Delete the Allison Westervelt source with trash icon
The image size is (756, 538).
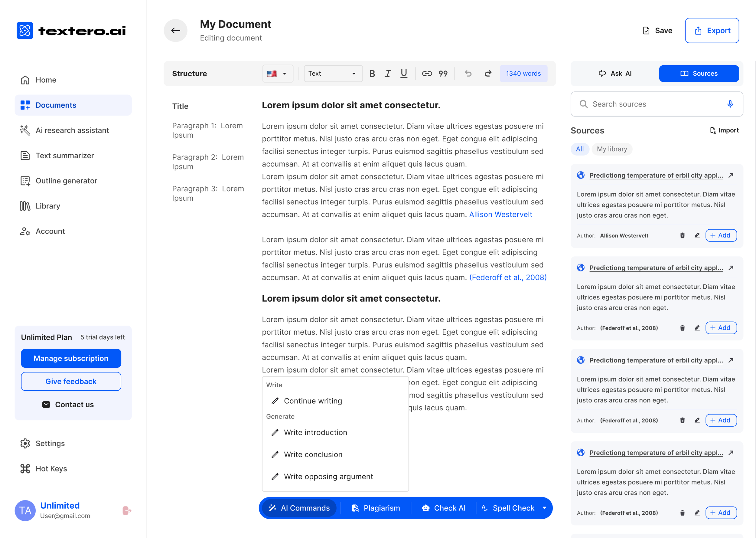[682, 235]
